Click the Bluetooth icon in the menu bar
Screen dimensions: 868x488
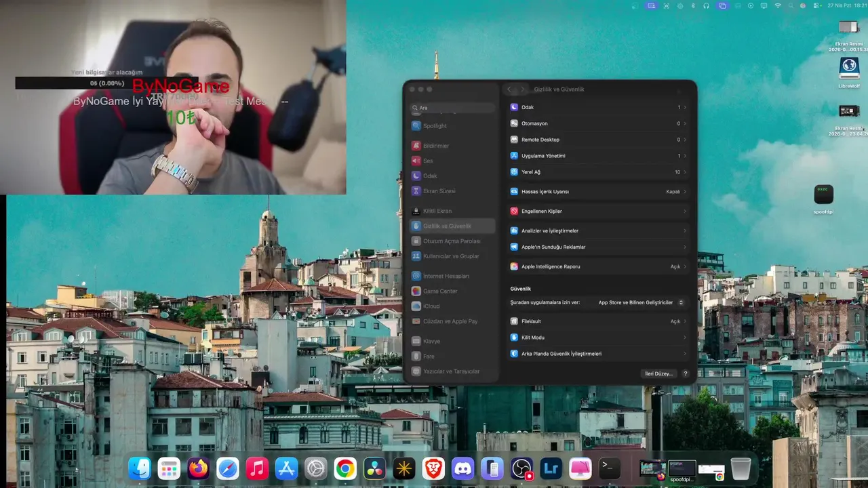click(693, 5)
